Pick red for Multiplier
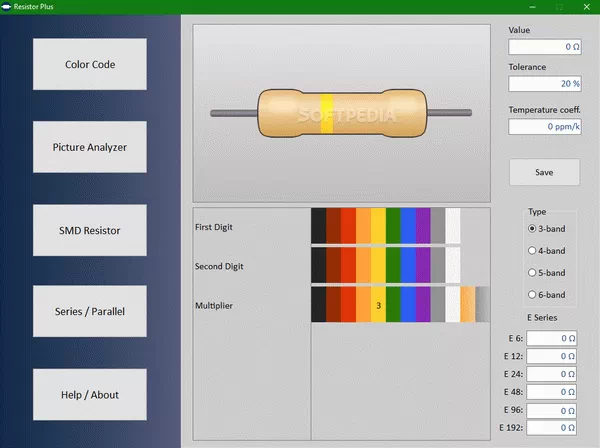The width and height of the screenshot is (600, 448). [x=348, y=305]
